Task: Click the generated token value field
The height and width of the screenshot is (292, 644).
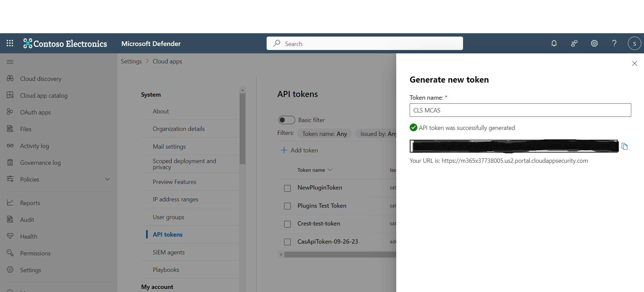Action: (514, 146)
